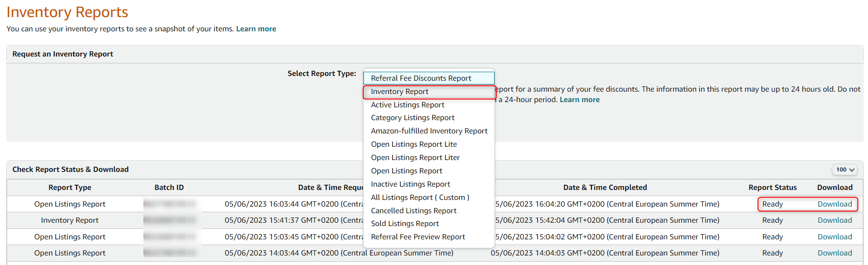Select Referral Fee Preview Report option
Image resolution: width=868 pixels, height=265 pixels.
point(418,237)
